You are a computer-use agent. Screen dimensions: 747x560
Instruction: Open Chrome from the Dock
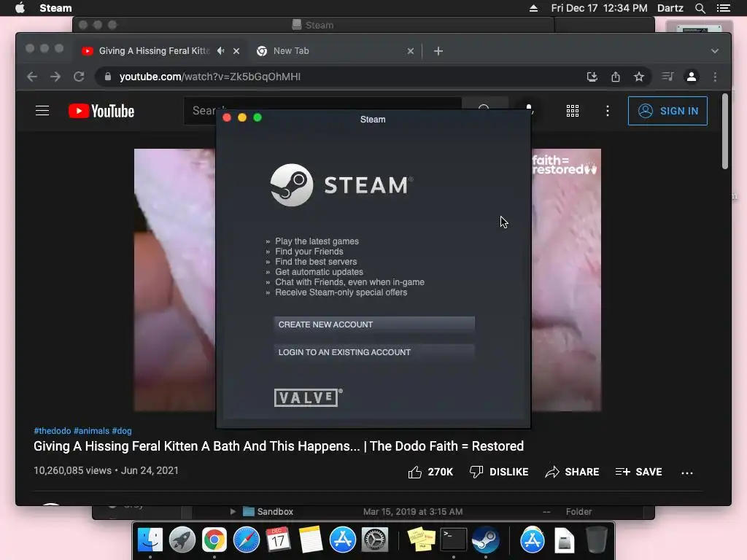point(214,540)
